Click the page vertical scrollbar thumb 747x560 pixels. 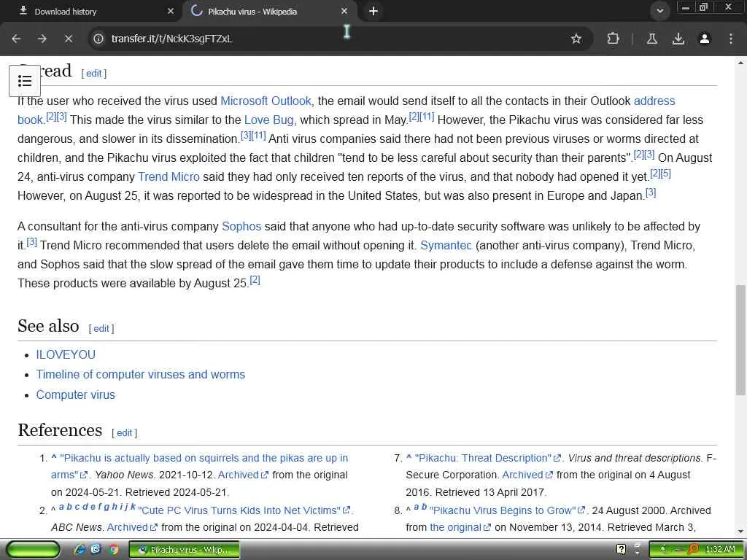tap(741, 340)
